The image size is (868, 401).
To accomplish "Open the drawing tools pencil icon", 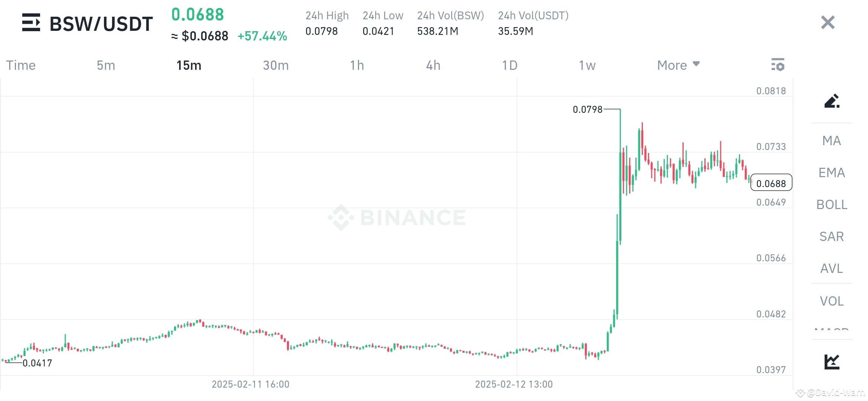I will (x=832, y=101).
